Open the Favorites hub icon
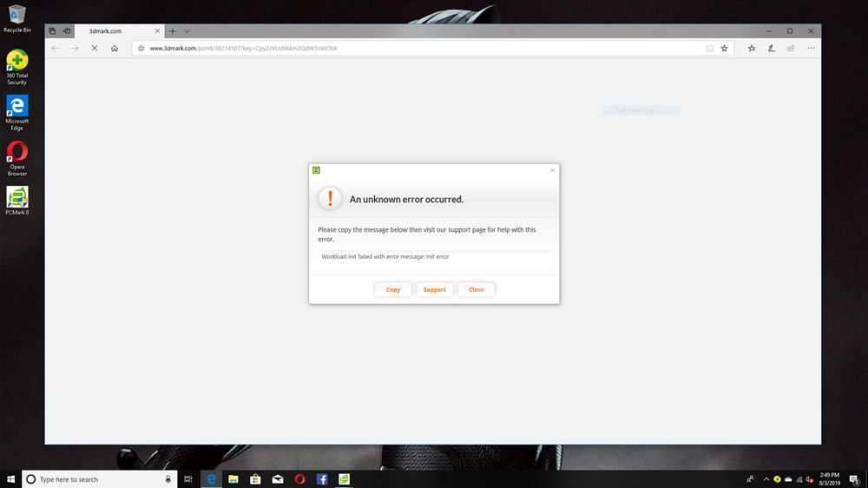The image size is (868, 488). coord(752,48)
